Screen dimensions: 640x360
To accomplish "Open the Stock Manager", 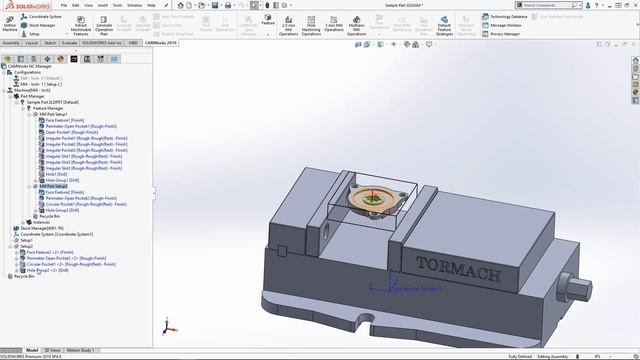I will pyautogui.click(x=38, y=25).
